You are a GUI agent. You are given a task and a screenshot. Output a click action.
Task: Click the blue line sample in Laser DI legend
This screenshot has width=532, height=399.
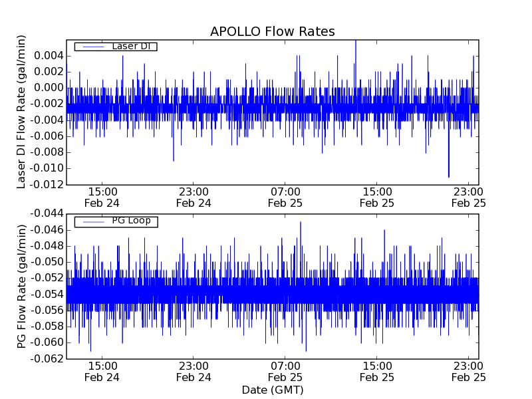tap(93, 47)
